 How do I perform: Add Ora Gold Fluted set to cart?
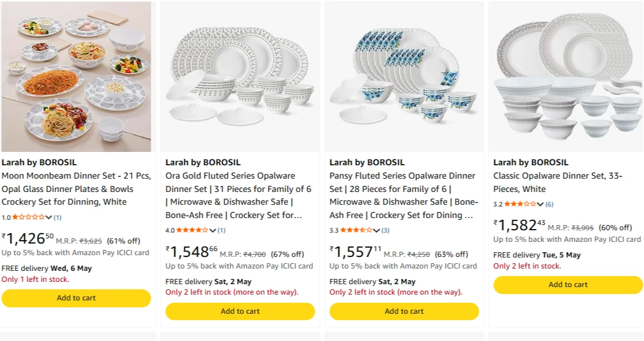pyautogui.click(x=240, y=311)
